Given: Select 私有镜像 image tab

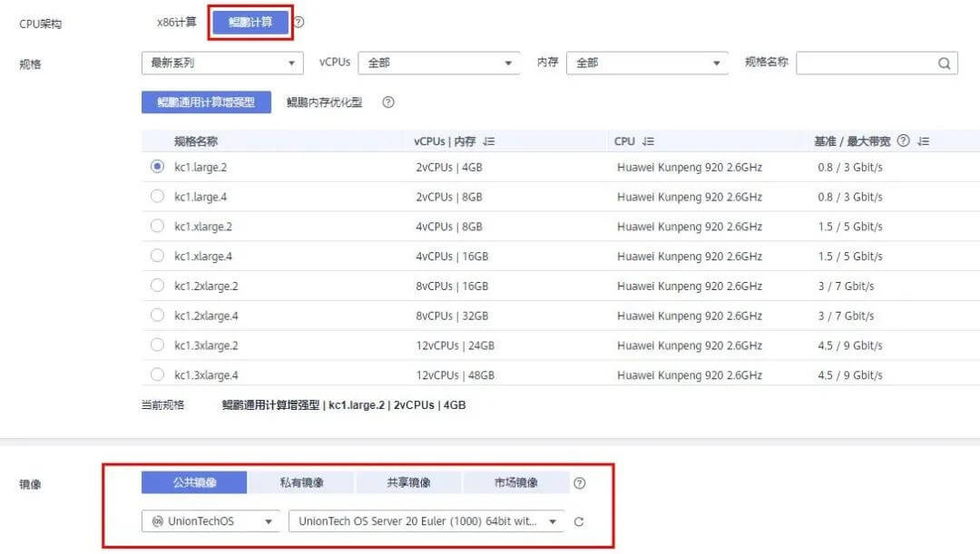Looking at the screenshot, I should coord(301,482).
